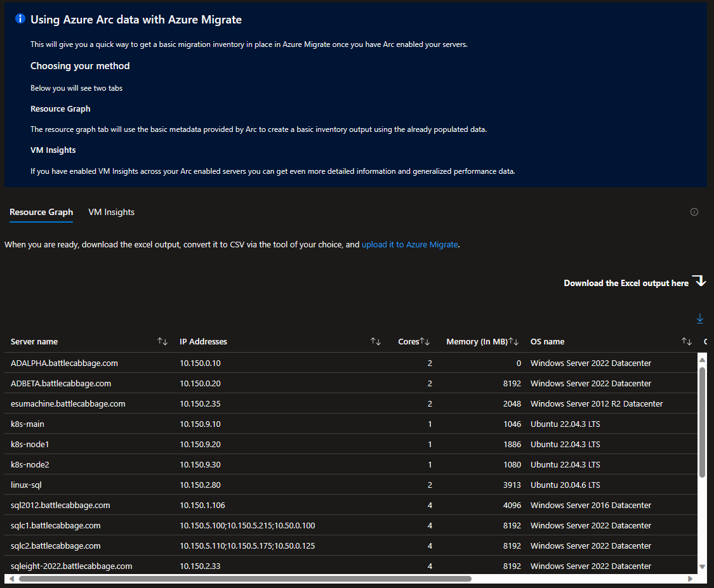Select the k8s-node1 server row
This screenshot has height=588, width=714.
click(350, 444)
